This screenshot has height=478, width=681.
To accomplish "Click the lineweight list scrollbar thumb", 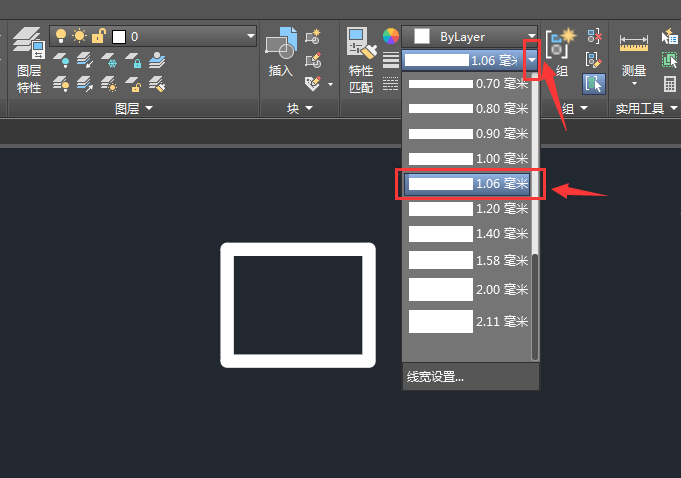I will click(535, 307).
